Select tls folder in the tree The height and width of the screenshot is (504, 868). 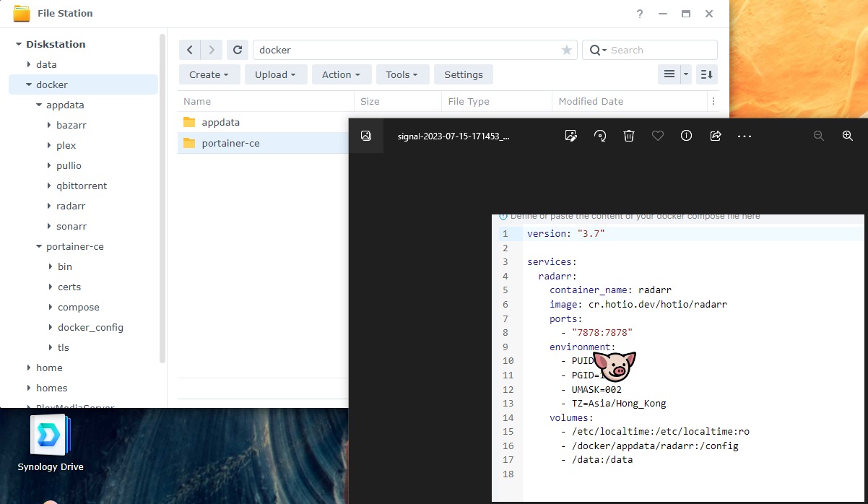point(64,347)
